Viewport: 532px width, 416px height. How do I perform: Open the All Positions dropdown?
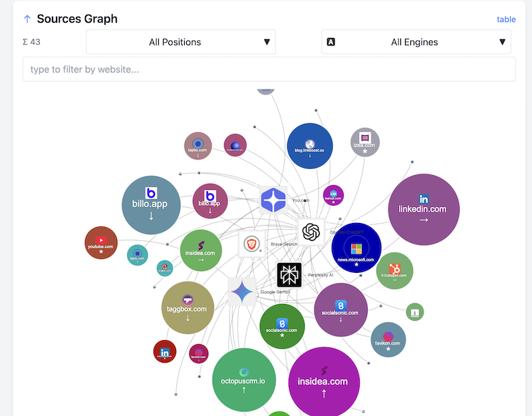point(181,42)
